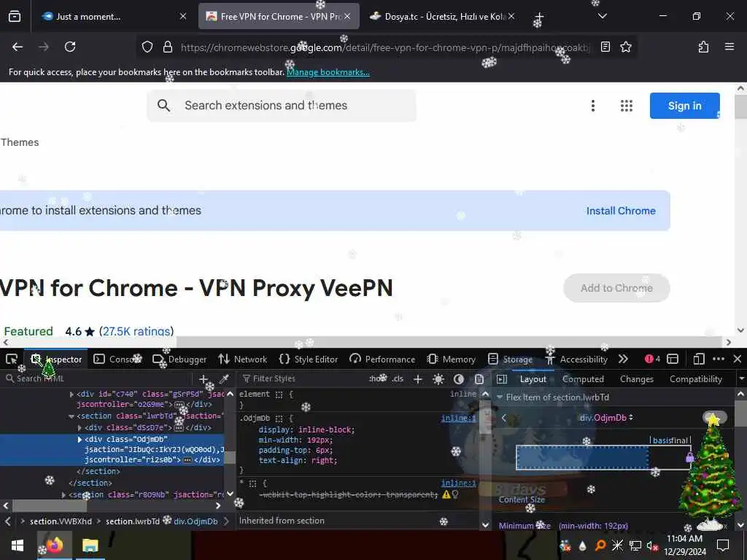Screen dimensions: 747x560
Task: List all tabs dropdown arrow
Action: tap(602, 16)
